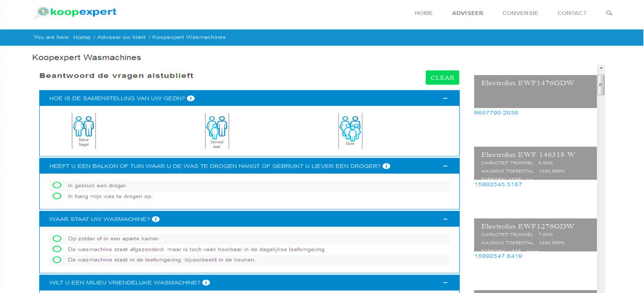Collapse the balkon of tuin question section
The width and height of the screenshot is (644, 293).
tap(445, 166)
